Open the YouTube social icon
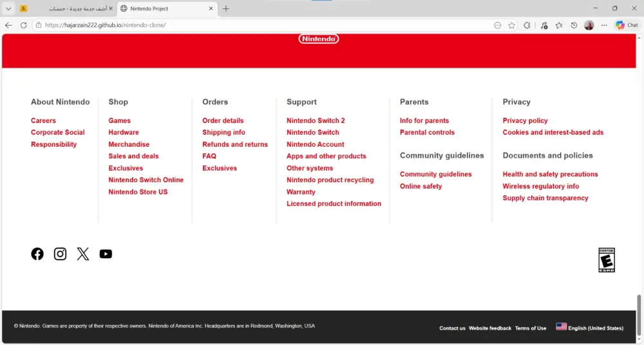The image size is (644, 345). tap(106, 254)
